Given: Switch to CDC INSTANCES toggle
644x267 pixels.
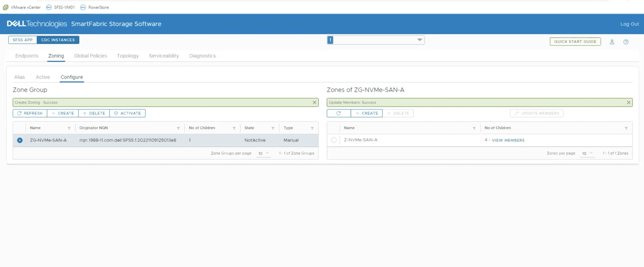Looking at the screenshot, I should [x=58, y=40].
